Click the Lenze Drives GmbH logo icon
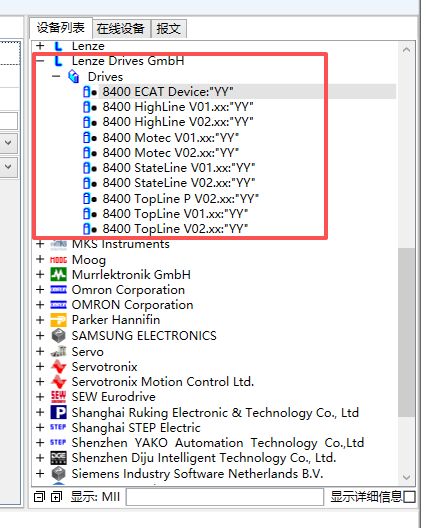 tap(58, 61)
